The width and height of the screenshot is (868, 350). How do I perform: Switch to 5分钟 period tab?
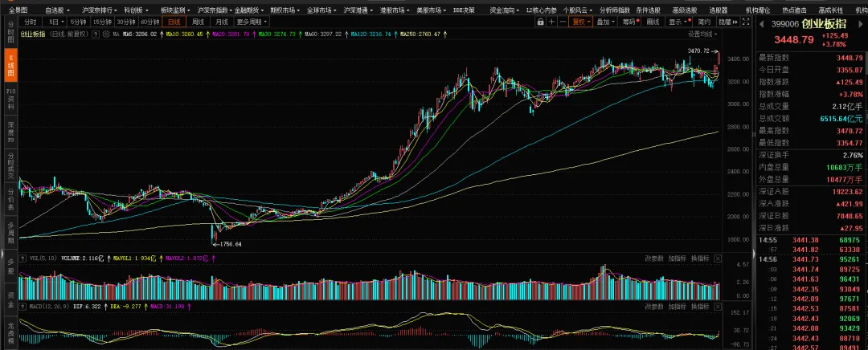[x=79, y=22]
